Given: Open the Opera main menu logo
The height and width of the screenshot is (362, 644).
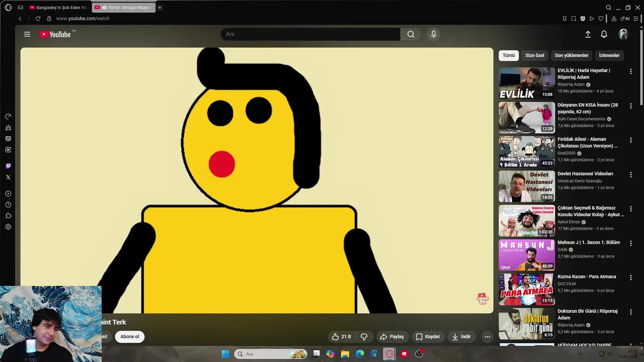Looking at the screenshot, I should click(8, 8).
